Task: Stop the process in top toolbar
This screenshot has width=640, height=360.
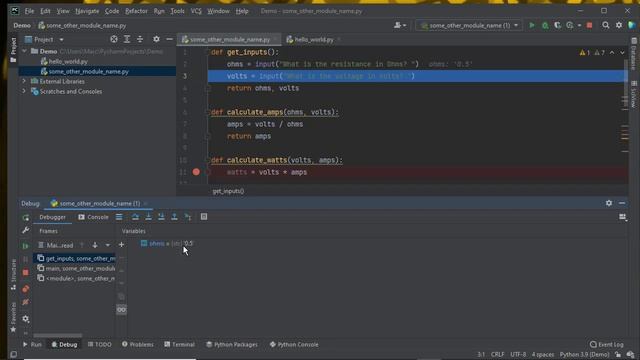Action: click(x=589, y=25)
